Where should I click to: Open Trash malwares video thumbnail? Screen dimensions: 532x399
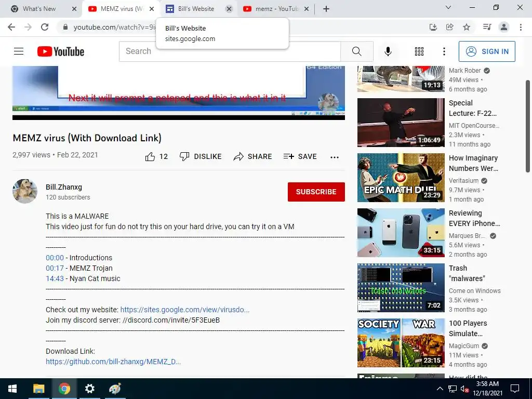401,288
